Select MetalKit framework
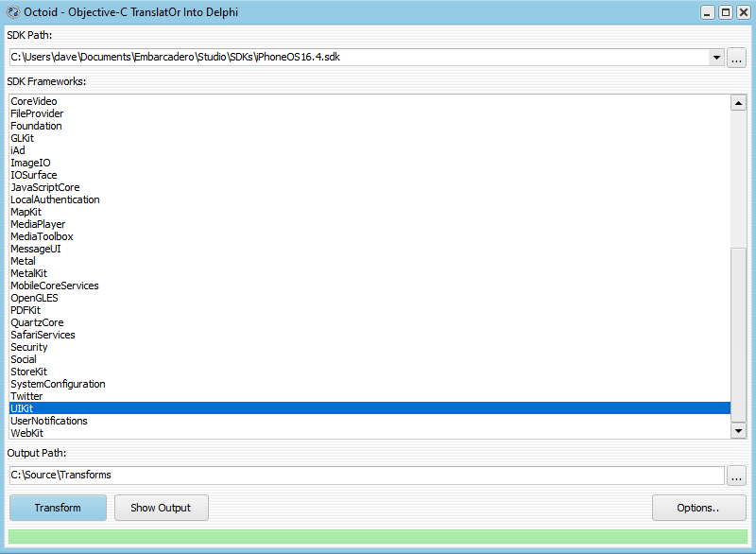756x554 pixels. tap(369, 273)
